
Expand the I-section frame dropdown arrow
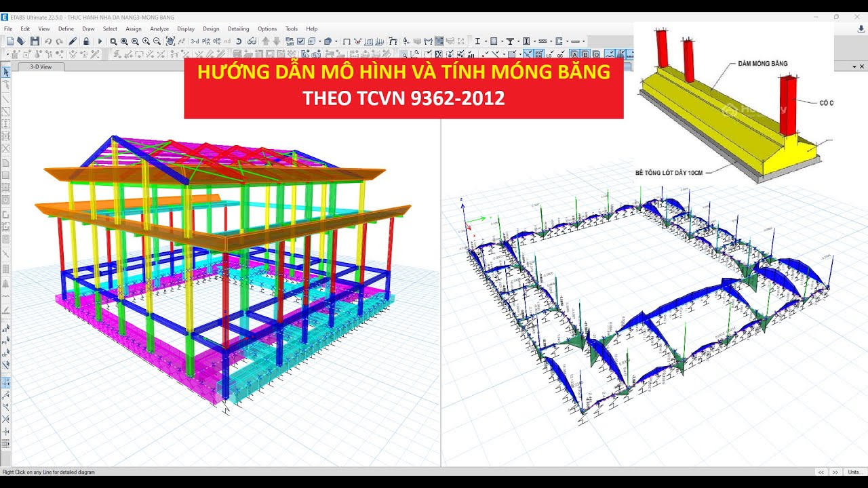click(x=486, y=41)
